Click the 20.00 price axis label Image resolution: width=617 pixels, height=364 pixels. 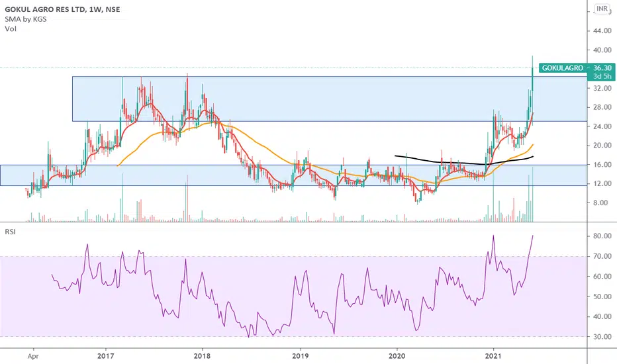(602, 145)
